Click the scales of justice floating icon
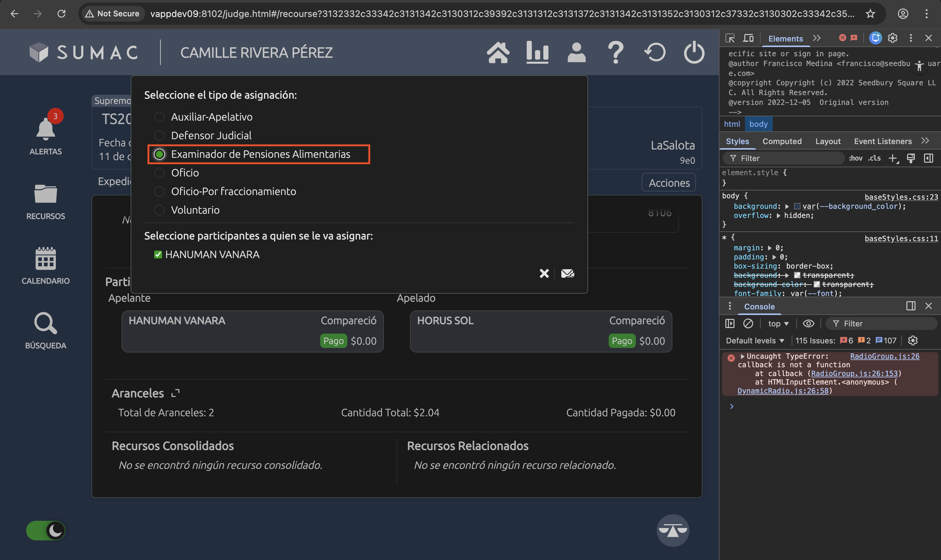Image resolution: width=941 pixels, height=560 pixels. 673,530
